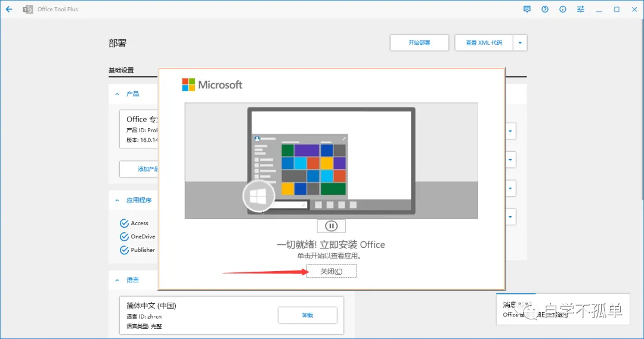Open the settings sliders icon

[580, 9]
